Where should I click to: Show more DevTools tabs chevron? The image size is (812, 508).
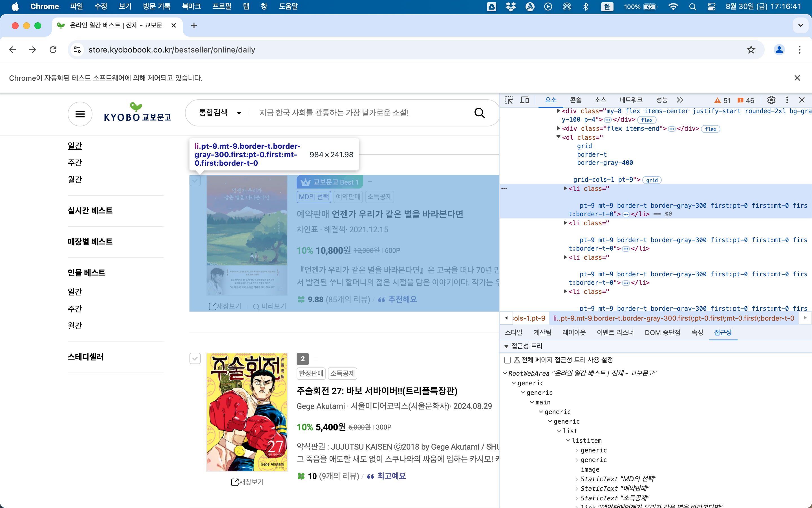(x=680, y=100)
